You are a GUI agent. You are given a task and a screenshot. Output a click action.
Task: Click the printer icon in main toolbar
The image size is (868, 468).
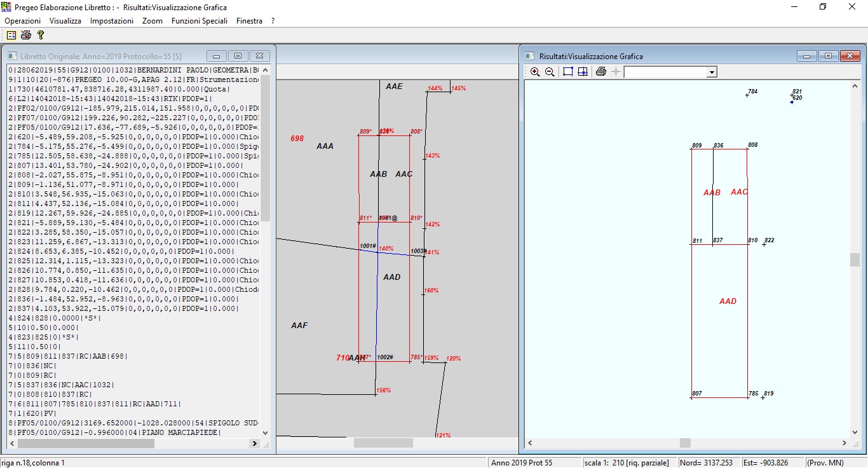pyautogui.click(x=25, y=35)
